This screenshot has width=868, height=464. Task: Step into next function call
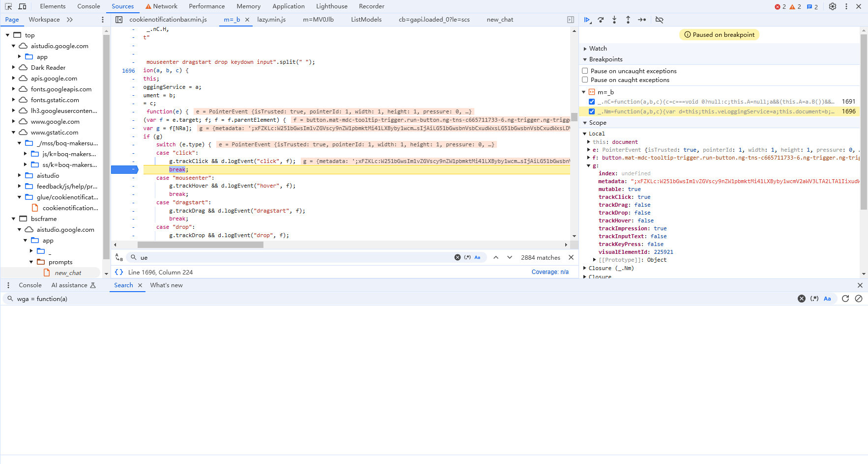pyautogui.click(x=614, y=20)
